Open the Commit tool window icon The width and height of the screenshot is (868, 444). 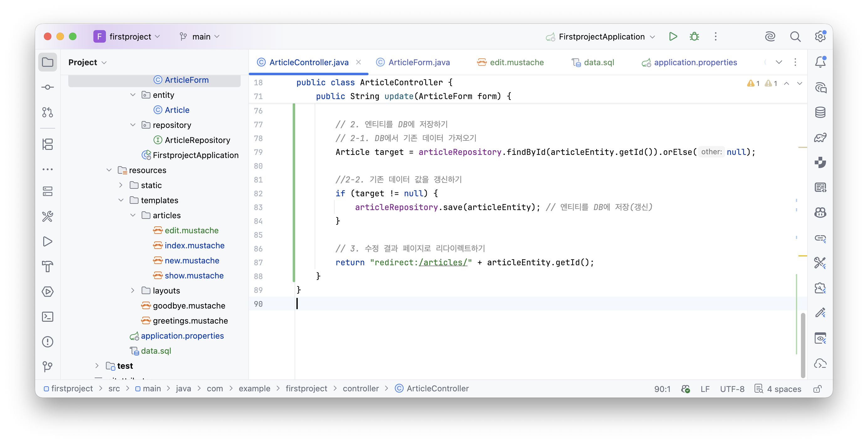48,87
